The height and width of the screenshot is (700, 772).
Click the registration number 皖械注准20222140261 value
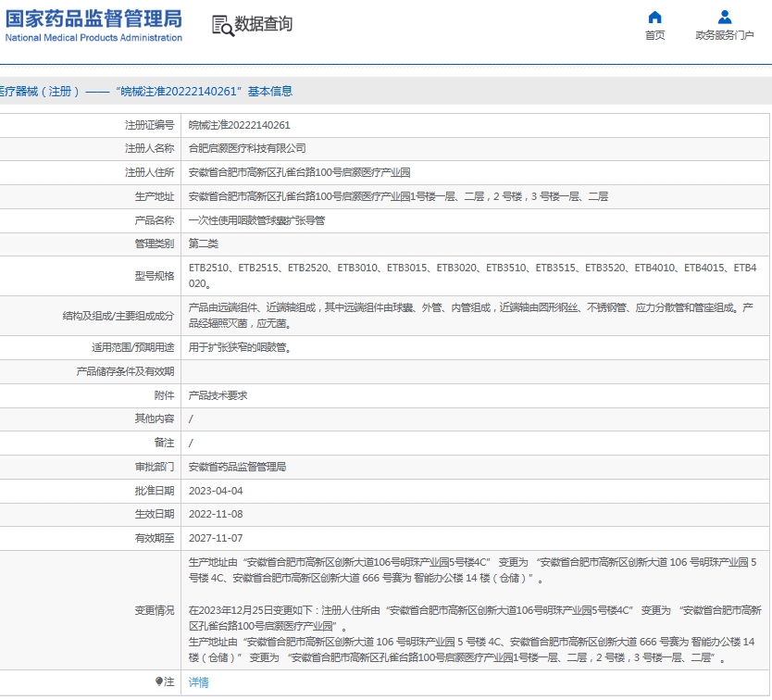tap(240, 125)
